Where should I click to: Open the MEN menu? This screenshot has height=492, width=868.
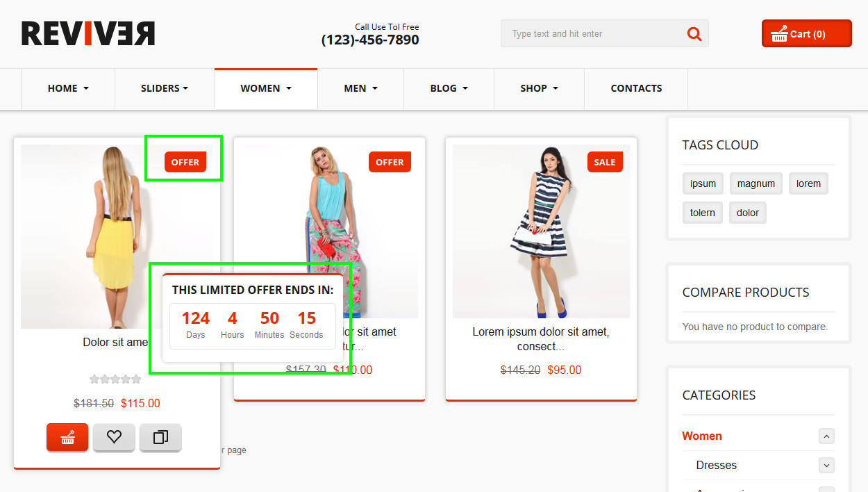pyautogui.click(x=360, y=88)
